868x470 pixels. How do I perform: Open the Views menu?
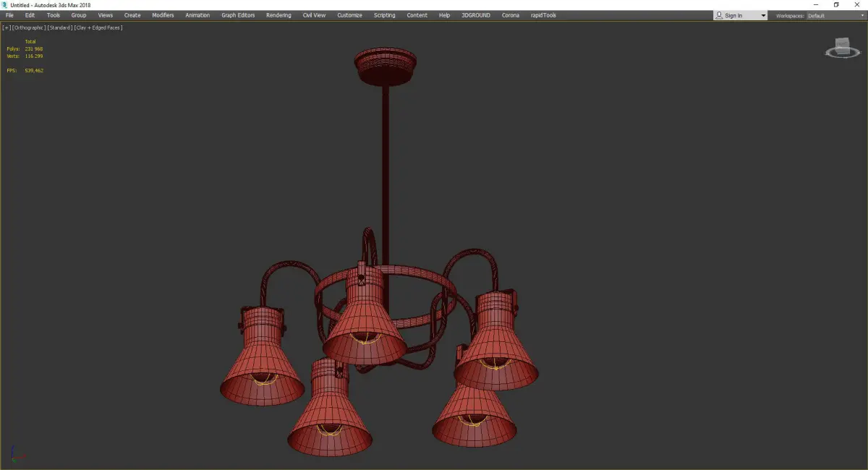click(x=106, y=15)
